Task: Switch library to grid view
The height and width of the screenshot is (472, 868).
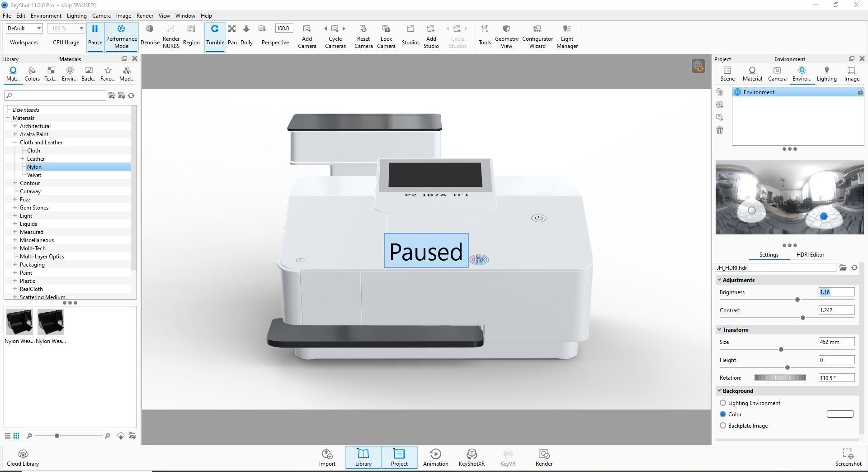Action: click(x=16, y=436)
